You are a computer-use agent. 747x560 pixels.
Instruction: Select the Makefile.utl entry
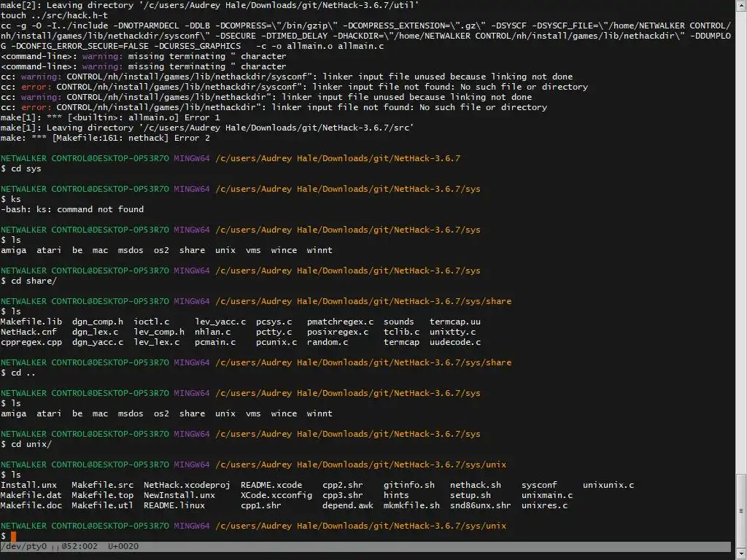click(x=102, y=506)
